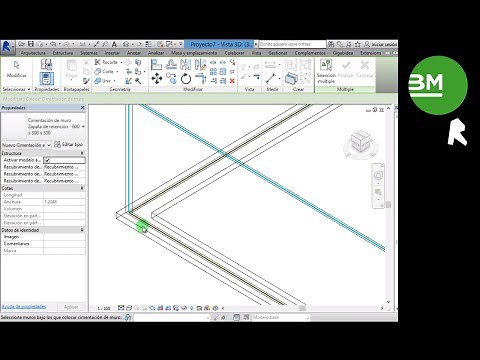This screenshot has width=480, height=360.
Task: Click the favorites star icon in title bar
Action: tap(358, 44)
